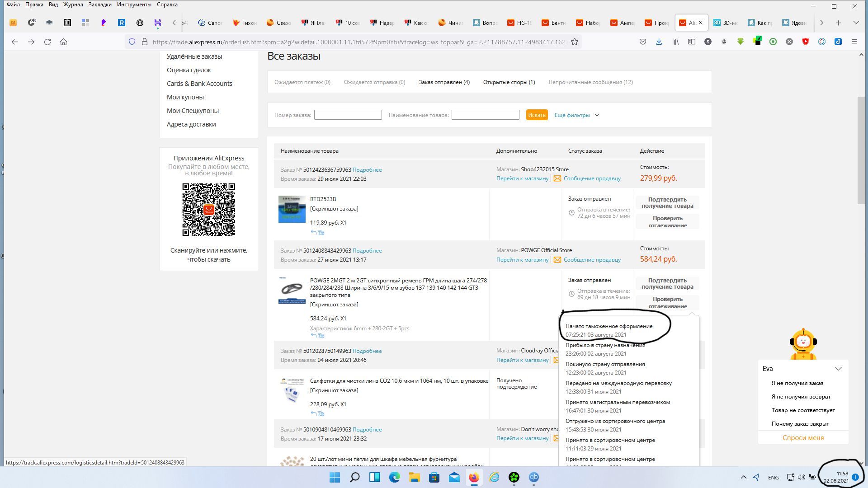Open the Закладки menu
The height and width of the screenshot is (488, 868).
tap(100, 5)
